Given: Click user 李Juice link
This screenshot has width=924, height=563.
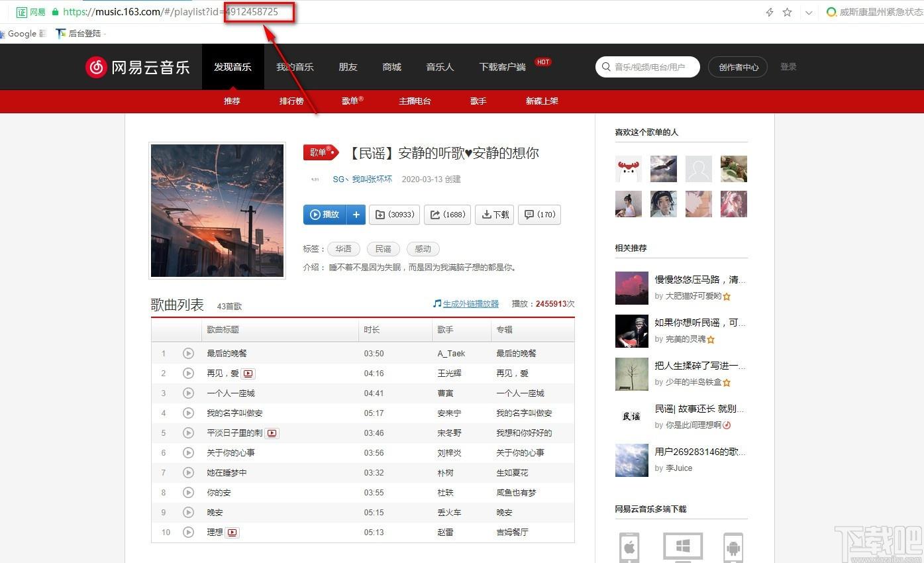Looking at the screenshot, I should 679,468.
